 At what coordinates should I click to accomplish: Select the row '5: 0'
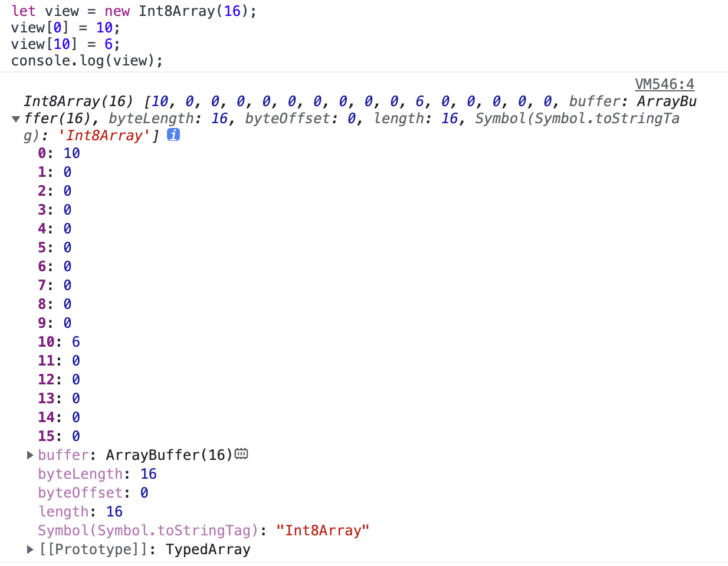(55, 248)
